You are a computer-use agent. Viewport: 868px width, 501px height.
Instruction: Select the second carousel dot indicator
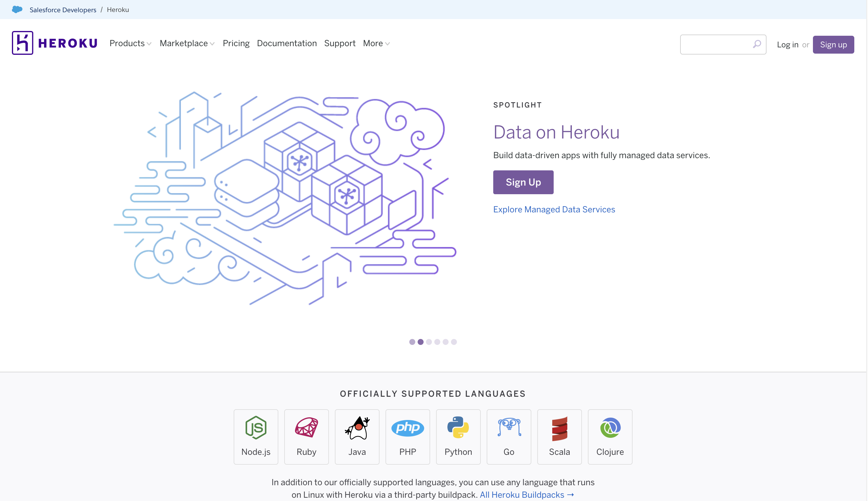coord(421,342)
